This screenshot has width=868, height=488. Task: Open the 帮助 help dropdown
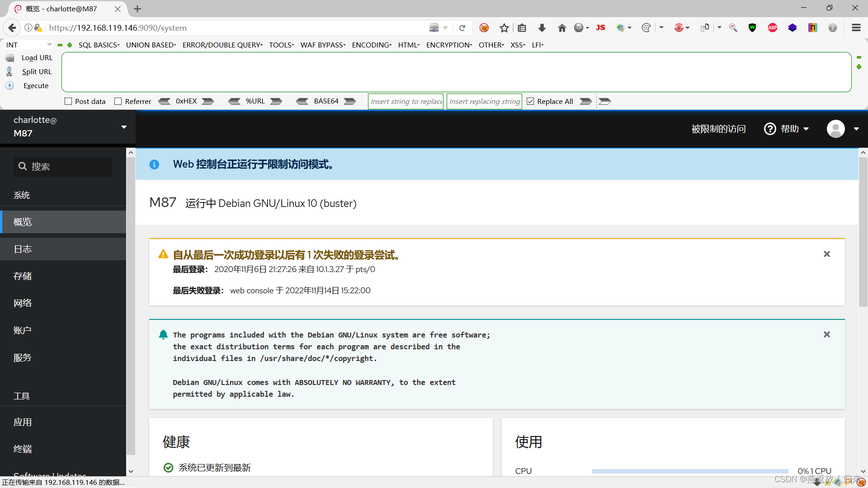pyautogui.click(x=787, y=129)
